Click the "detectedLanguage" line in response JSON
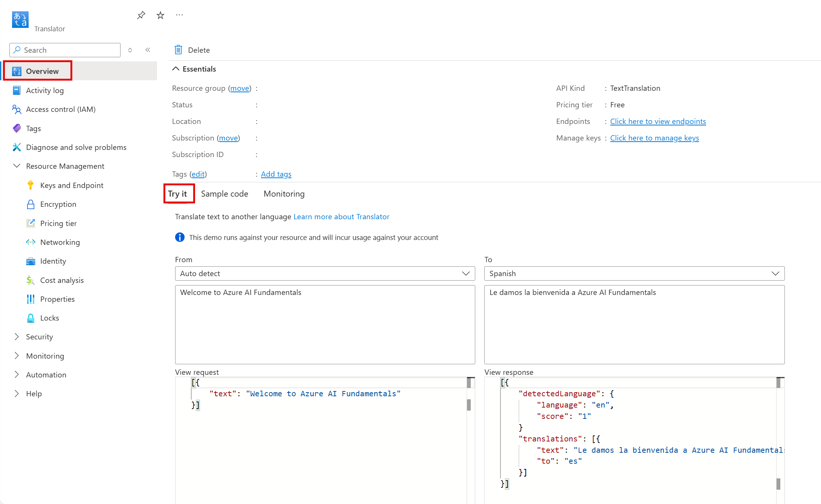 pyautogui.click(x=566, y=394)
